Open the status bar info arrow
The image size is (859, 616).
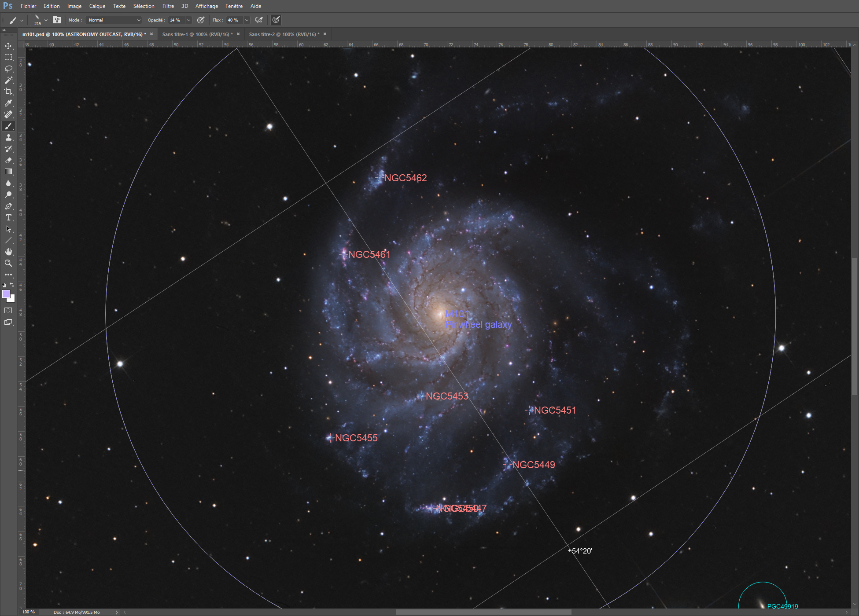117,612
